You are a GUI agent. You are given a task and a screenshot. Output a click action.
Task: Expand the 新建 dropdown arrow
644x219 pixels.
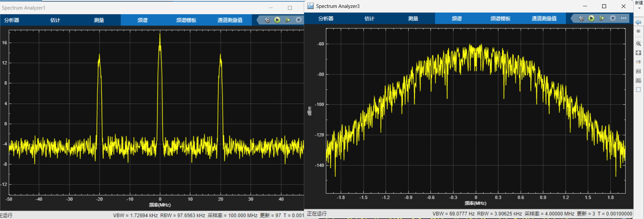pyautogui.click(x=639, y=8)
